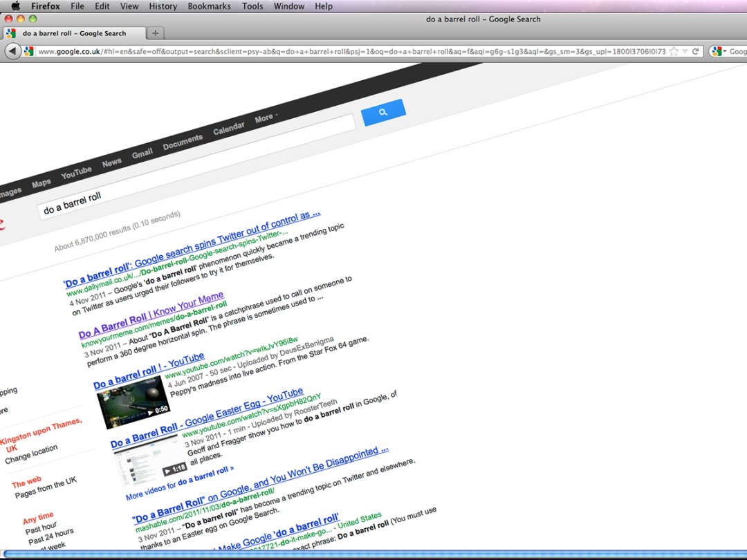The width and height of the screenshot is (747, 560).
Task: Select 'Any time' filter
Action: [x=38, y=518]
